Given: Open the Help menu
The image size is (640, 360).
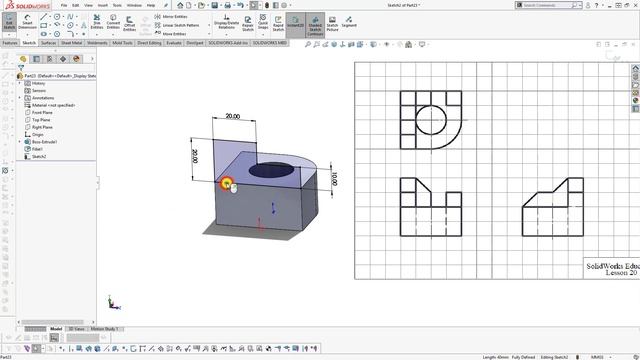Looking at the screenshot, I should [x=151, y=5].
